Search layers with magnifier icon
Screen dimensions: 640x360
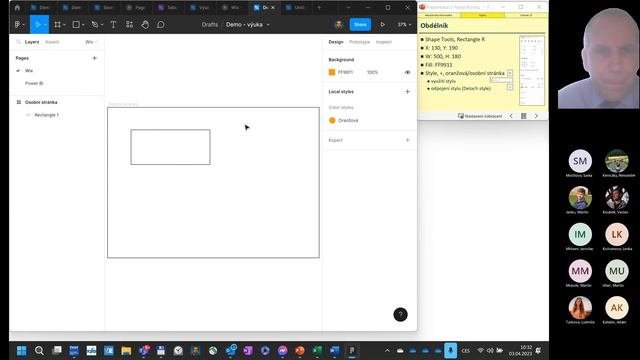tap(18, 42)
